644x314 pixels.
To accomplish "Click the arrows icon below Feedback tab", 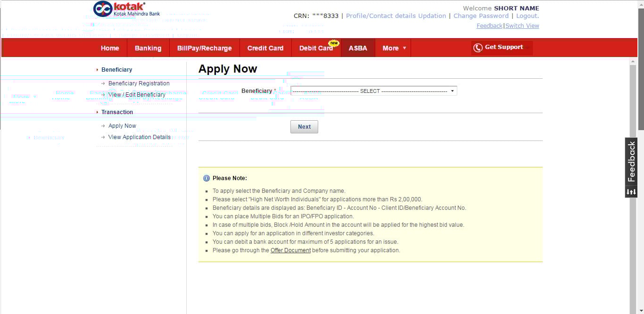I will coord(631,192).
